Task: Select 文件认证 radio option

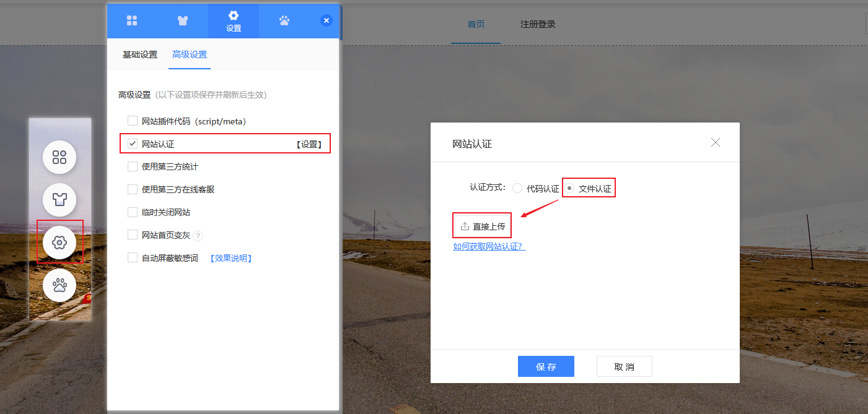Action: pos(569,188)
